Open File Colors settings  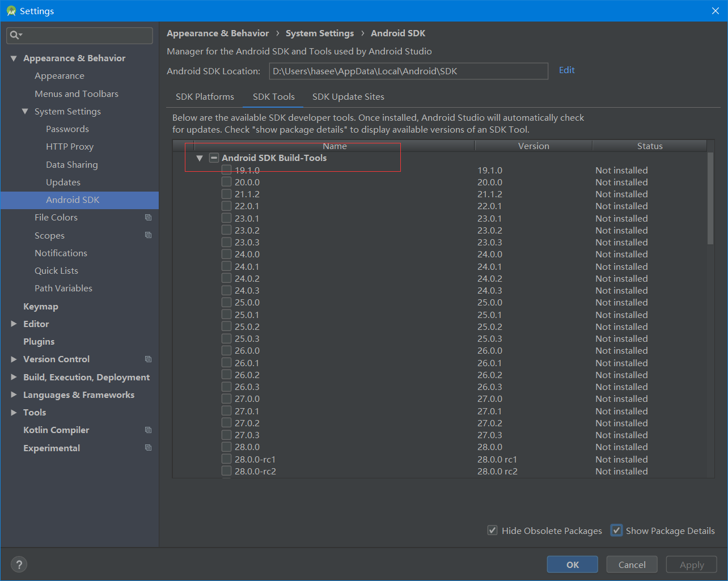[56, 218]
